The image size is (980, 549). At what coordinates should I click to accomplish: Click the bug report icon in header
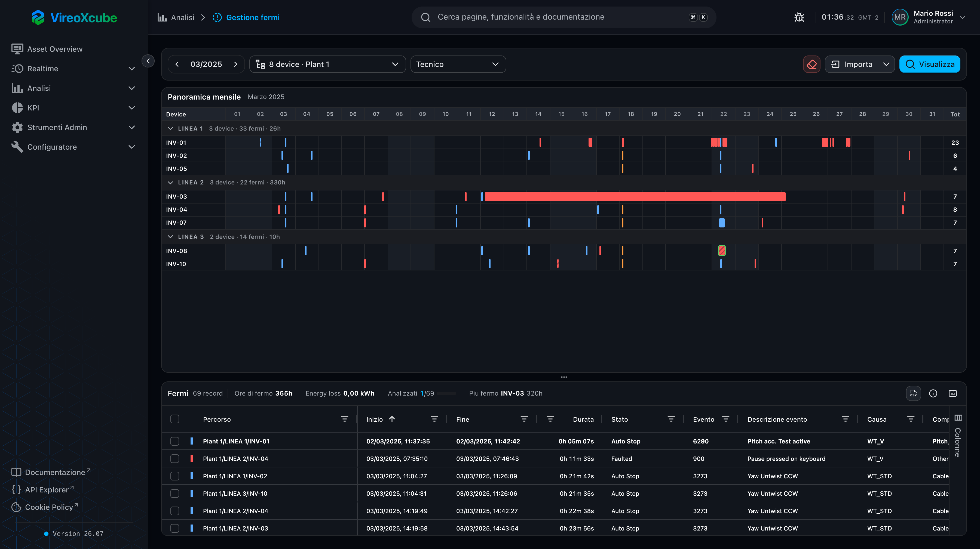click(x=799, y=17)
